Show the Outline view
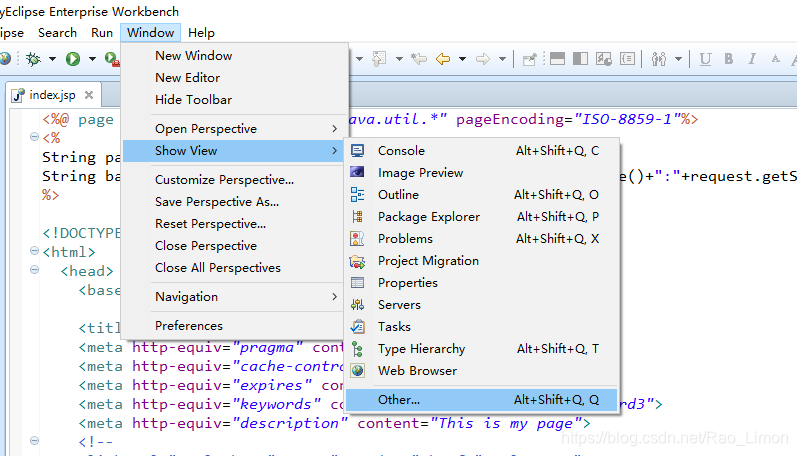The image size is (797, 456). pyautogui.click(x=481, y=194)
